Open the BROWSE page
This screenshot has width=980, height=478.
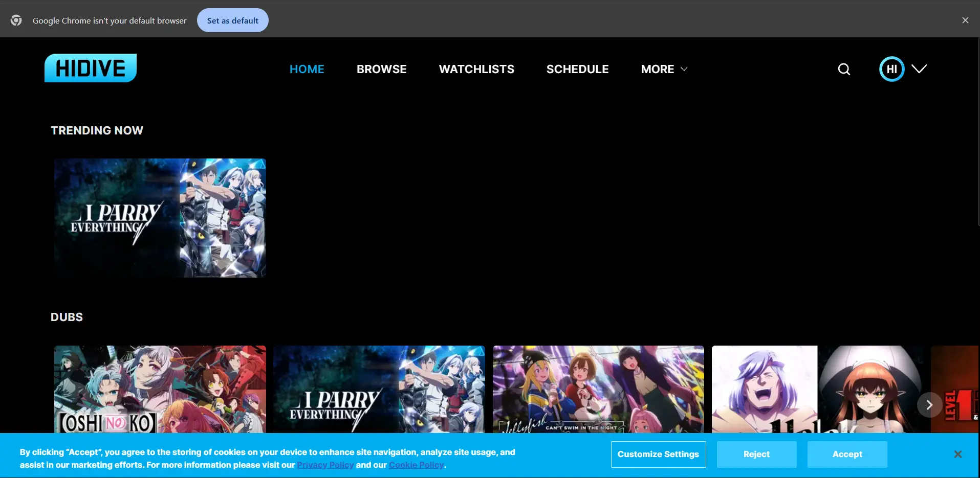[x=382, y=69]
